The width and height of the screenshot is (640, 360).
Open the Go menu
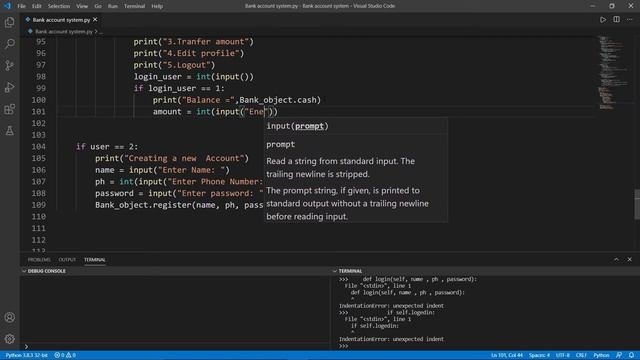pos(98,6)
